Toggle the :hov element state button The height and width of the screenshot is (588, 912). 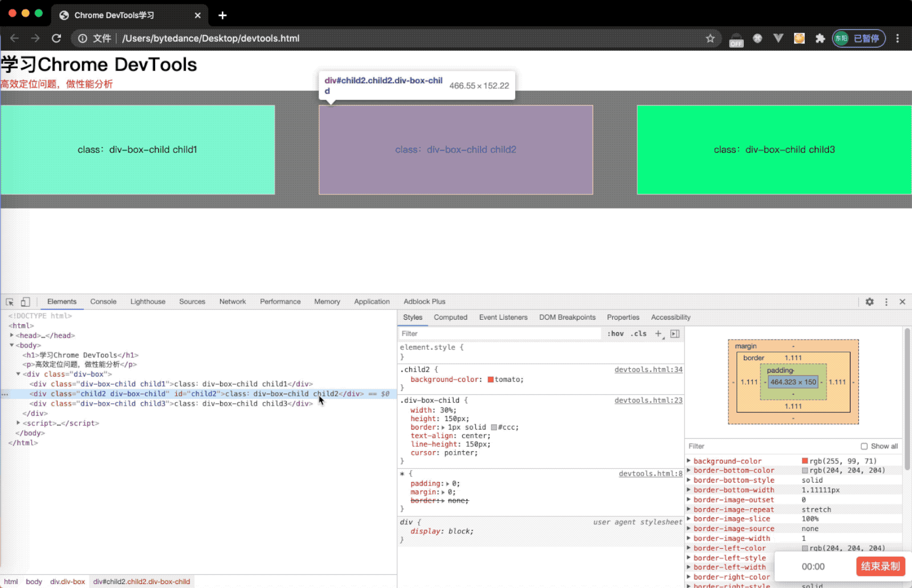coord(615,334)
